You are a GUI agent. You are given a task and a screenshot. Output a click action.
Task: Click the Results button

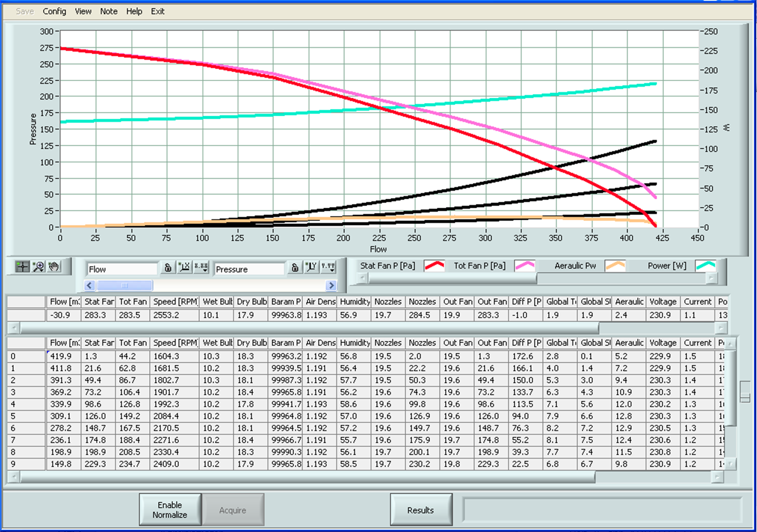tap(421, 510)
